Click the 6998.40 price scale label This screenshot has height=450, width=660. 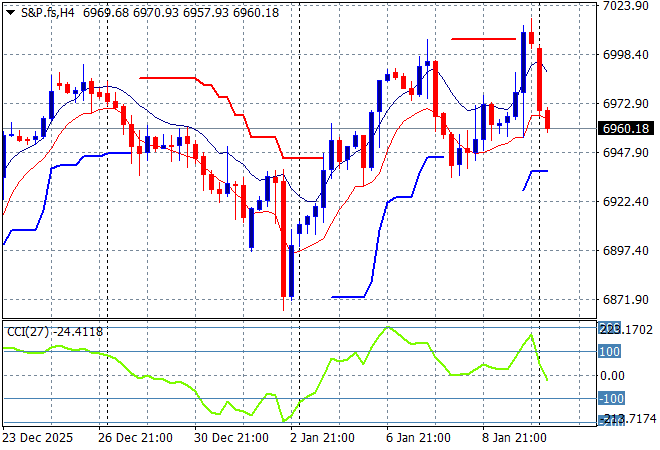pos(625,55)
